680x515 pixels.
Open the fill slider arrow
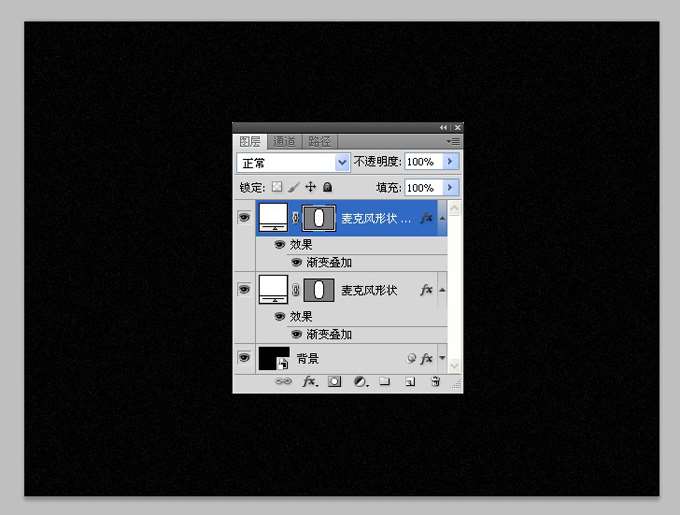pyautogui.click(x=450, y=188)
